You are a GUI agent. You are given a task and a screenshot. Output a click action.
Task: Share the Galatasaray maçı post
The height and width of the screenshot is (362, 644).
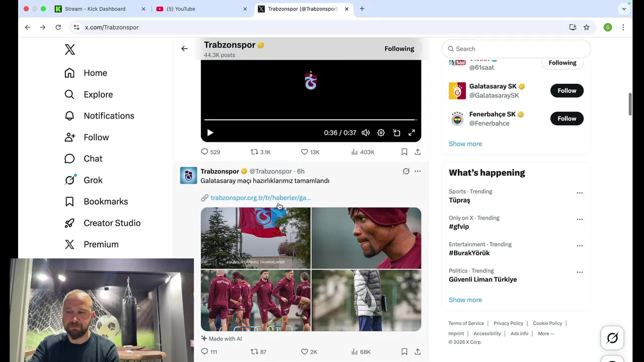point(418,352)
